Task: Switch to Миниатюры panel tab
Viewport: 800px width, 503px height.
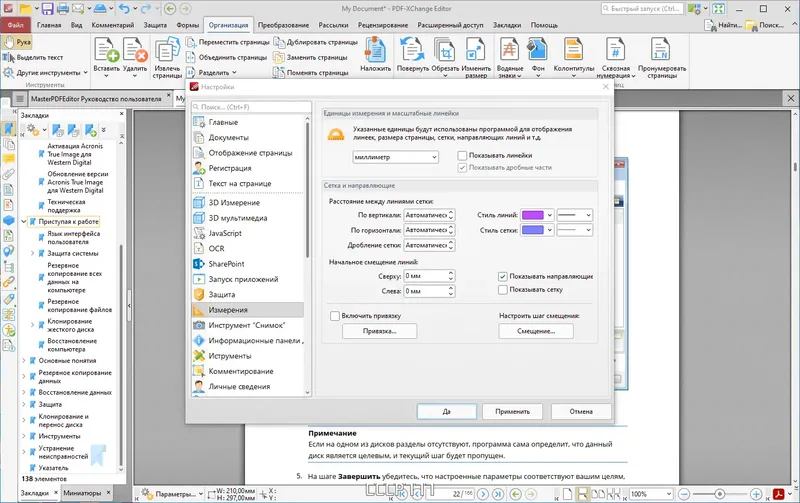Action: pos(82,493)
